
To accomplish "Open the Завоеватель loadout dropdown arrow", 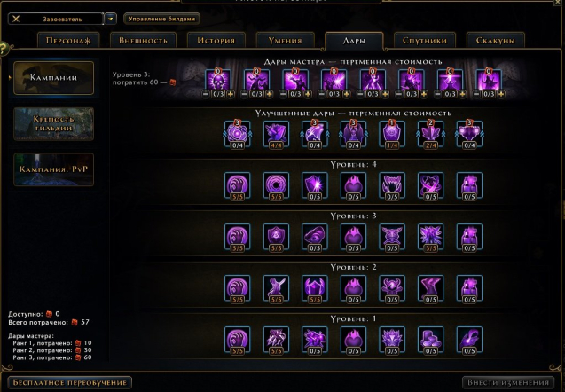I will point(111,19).
